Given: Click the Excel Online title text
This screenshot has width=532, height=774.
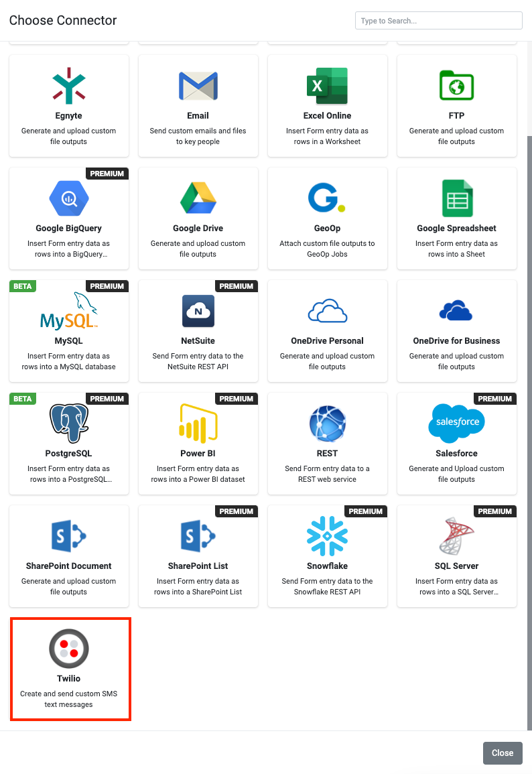Looking at the screenshot, I should [x=327, y=115].
